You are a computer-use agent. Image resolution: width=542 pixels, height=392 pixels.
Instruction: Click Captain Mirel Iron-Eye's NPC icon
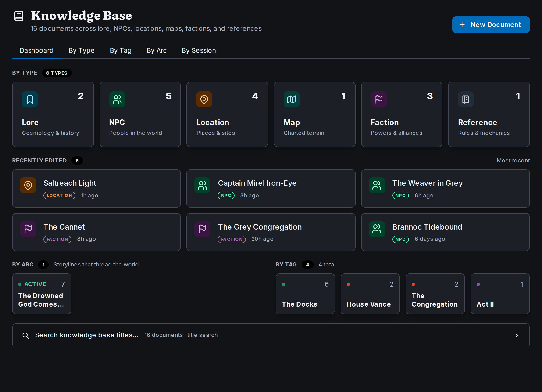coord(202,185)
